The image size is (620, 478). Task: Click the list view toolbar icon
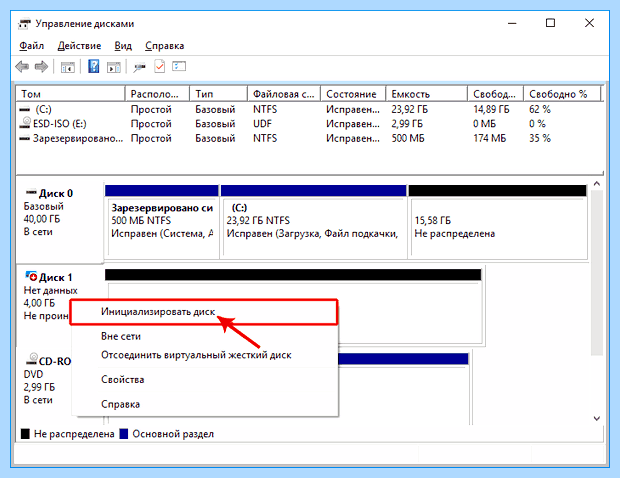pos(179,66)
